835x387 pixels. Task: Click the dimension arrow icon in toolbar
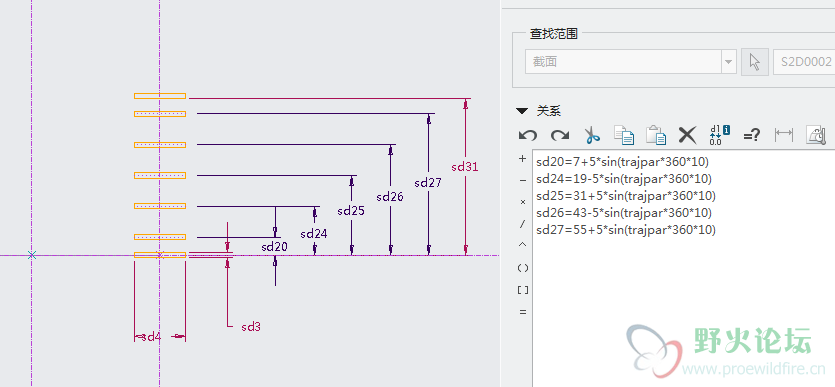[783, 135]
